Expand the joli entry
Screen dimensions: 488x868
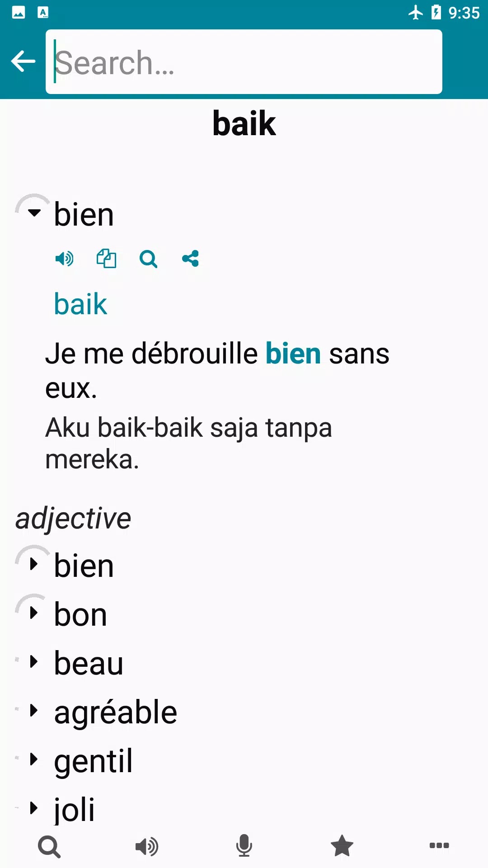34,808
